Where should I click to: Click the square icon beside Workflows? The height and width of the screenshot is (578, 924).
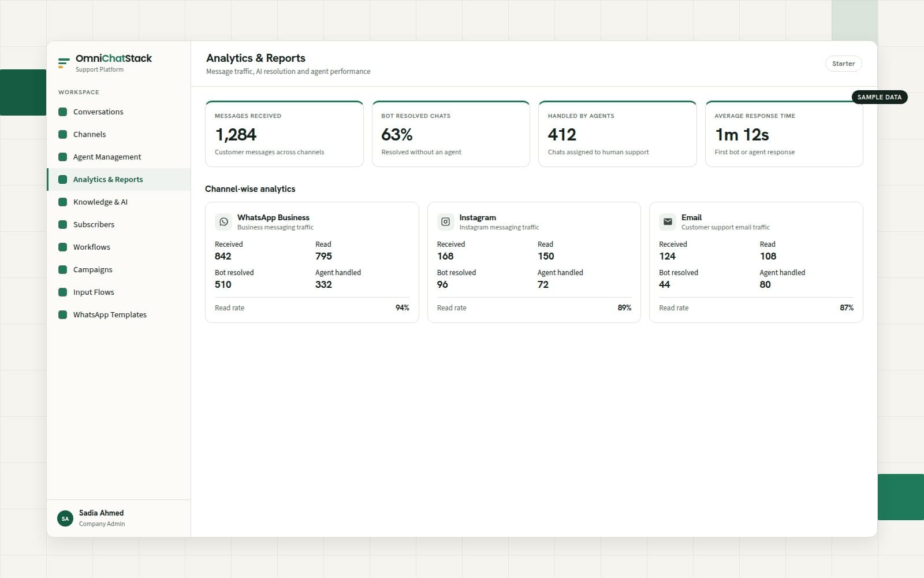tap(63, 247)
